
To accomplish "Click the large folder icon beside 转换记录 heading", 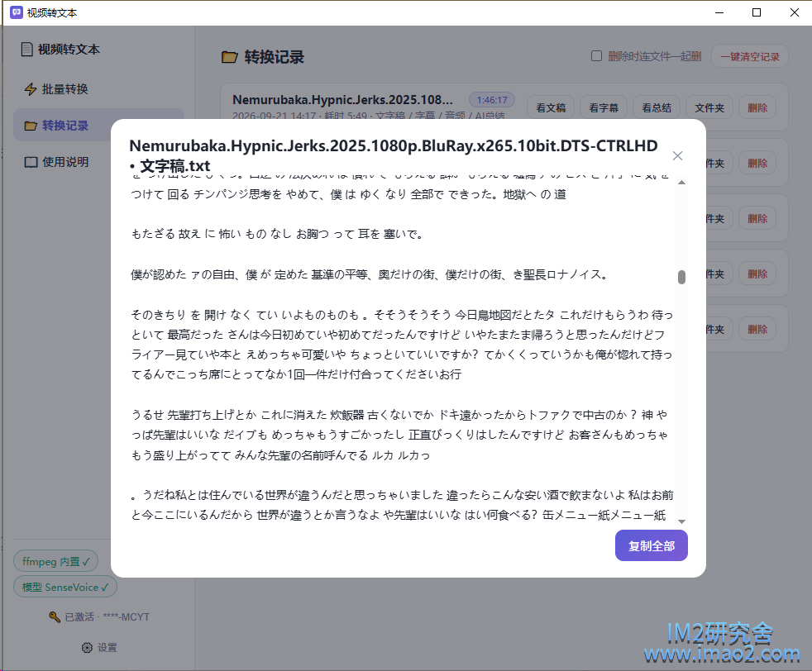I will click(x=229, y=57).
